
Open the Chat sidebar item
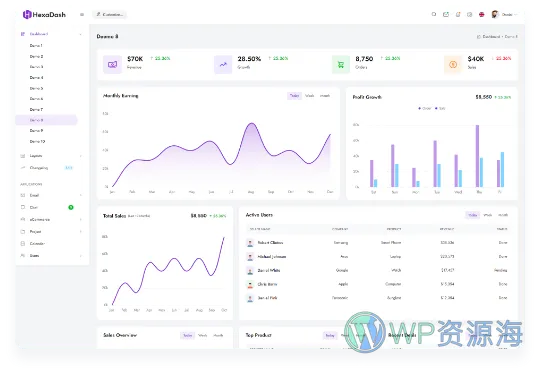pyautogui.click(x=34, y=207)
